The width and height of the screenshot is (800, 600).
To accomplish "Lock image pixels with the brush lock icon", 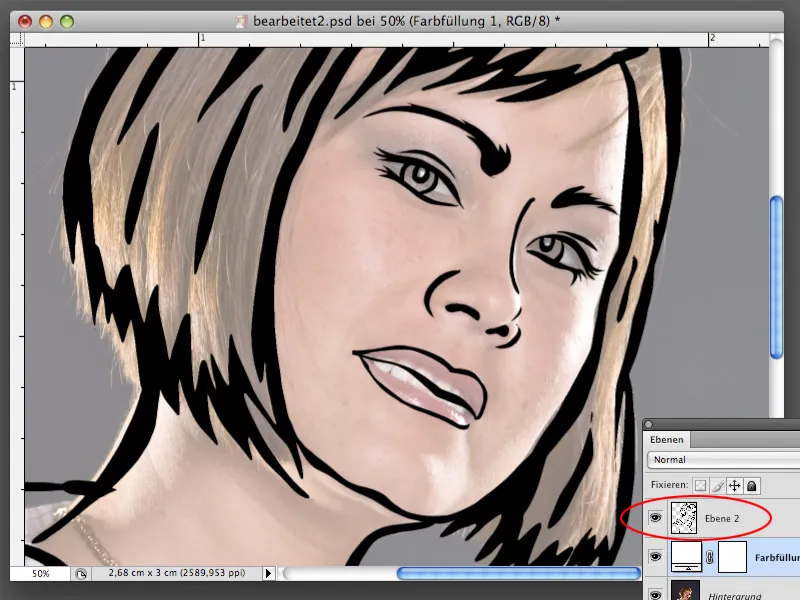I will (718, 485).
